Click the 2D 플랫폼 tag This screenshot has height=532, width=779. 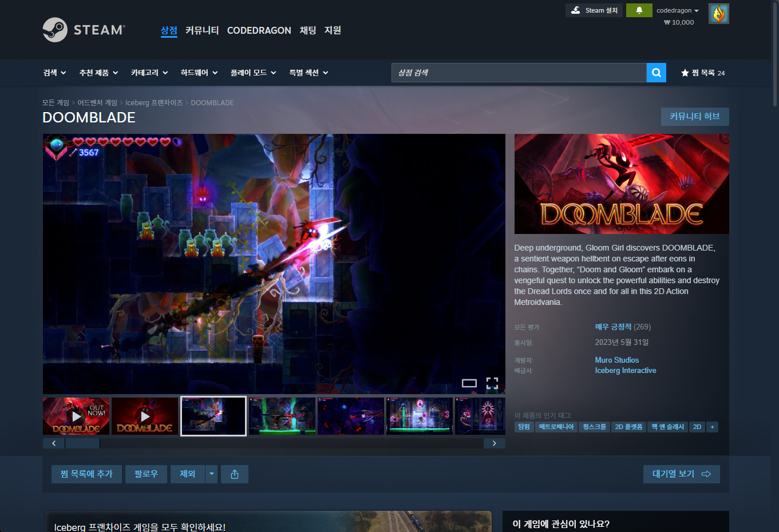click(628, 427)
